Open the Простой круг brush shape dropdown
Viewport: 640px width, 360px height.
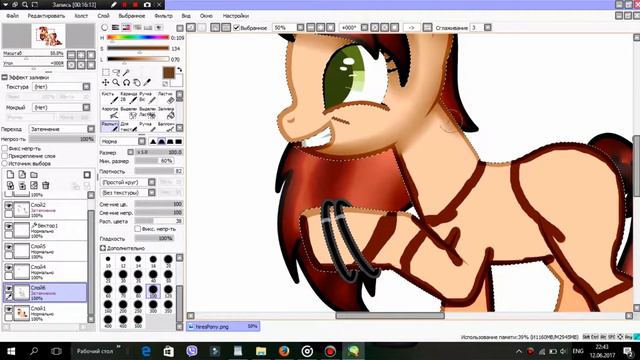[151, 182]
